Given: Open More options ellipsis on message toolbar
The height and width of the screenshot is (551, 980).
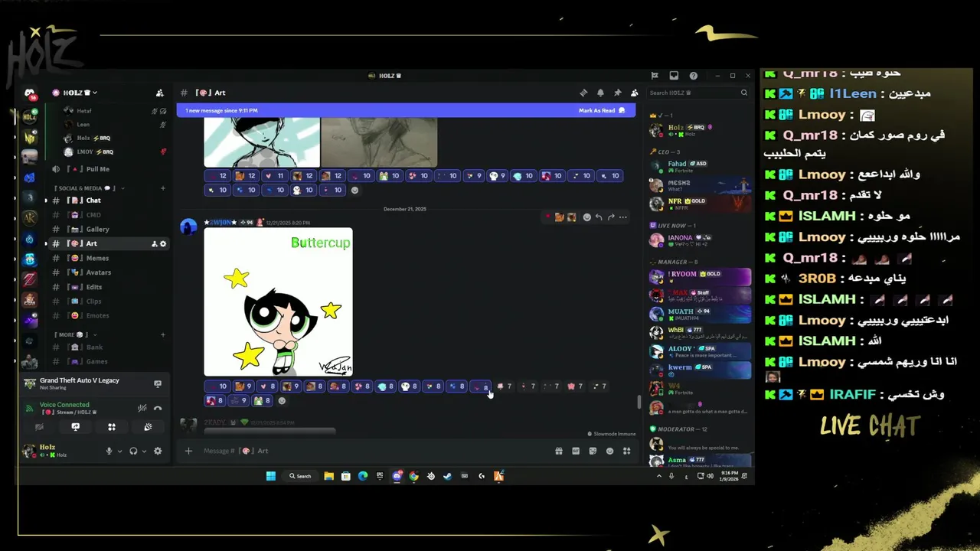Looking at the screenshot, I should pyautogui.click(x=622, y=217).
